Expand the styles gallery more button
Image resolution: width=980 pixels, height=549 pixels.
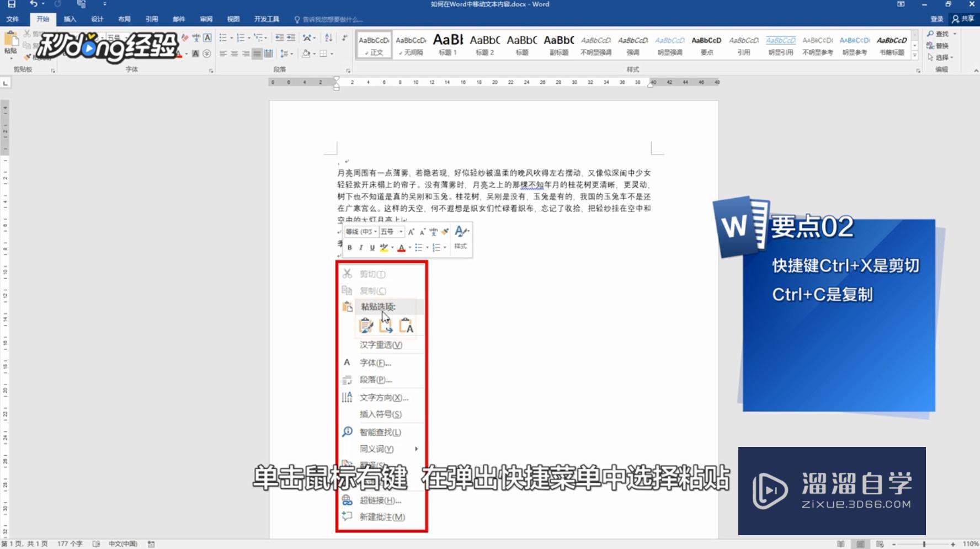tap(915, 55)
